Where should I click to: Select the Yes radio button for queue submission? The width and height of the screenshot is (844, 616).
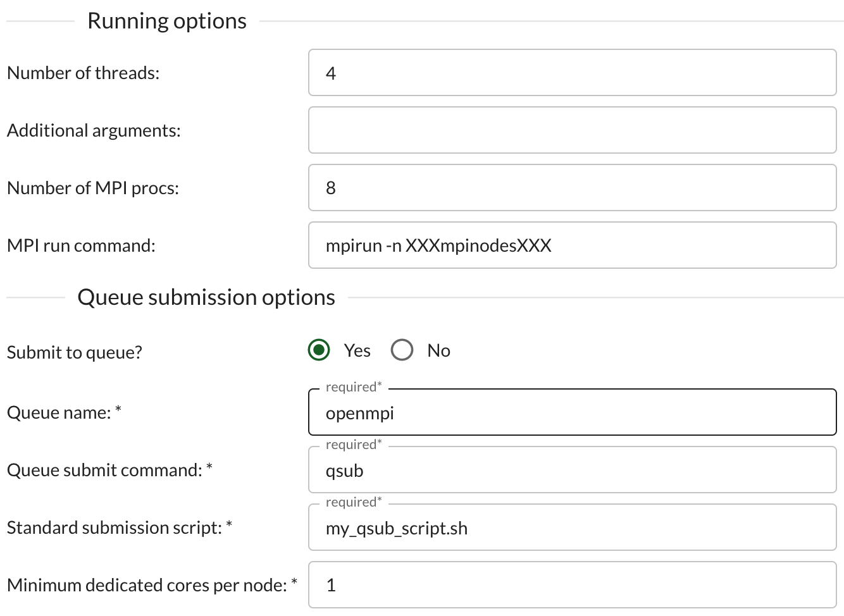point(320,350)
